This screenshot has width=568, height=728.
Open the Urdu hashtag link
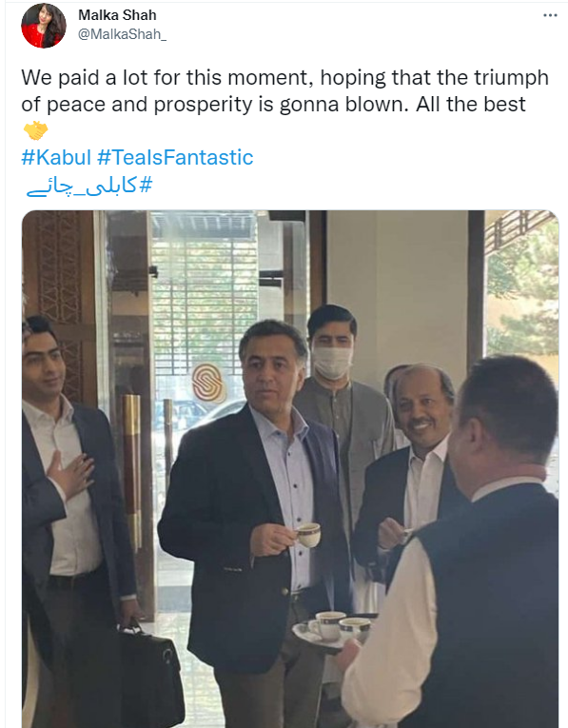[89, 187]
